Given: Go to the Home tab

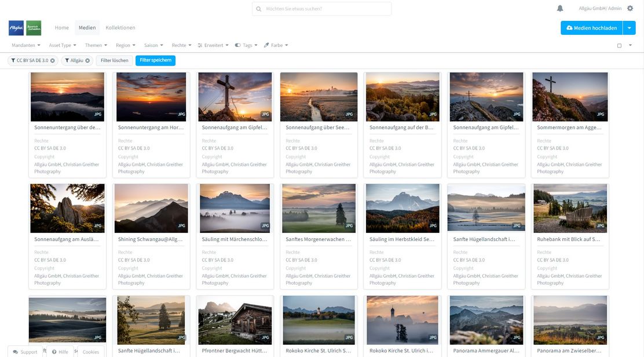Looking at the screenshot, I should coord(62,28).
